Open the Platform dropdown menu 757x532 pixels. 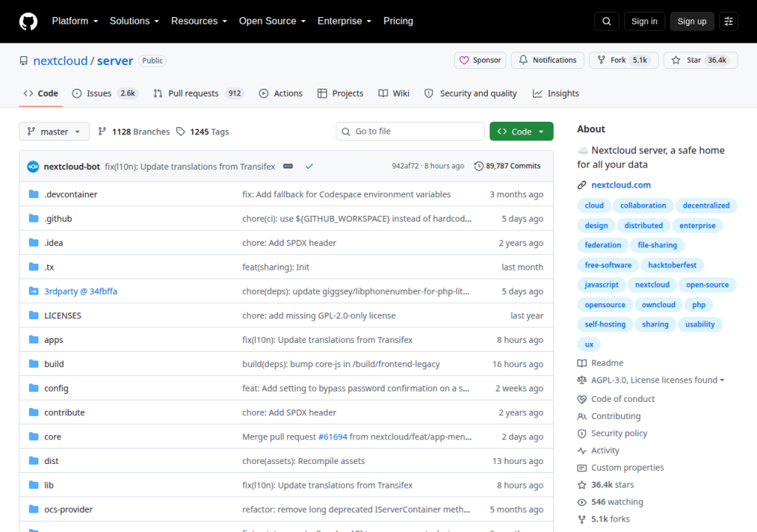tap(75, 21)
